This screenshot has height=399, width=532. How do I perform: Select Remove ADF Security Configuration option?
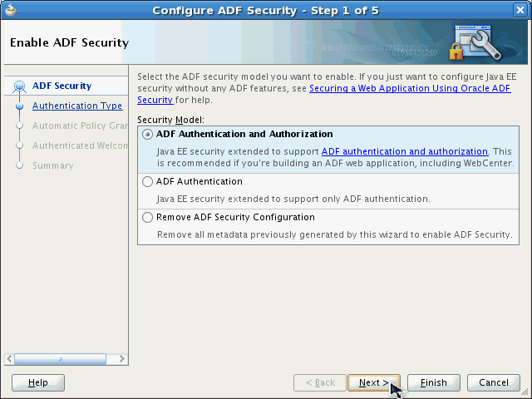pos(148,218)
